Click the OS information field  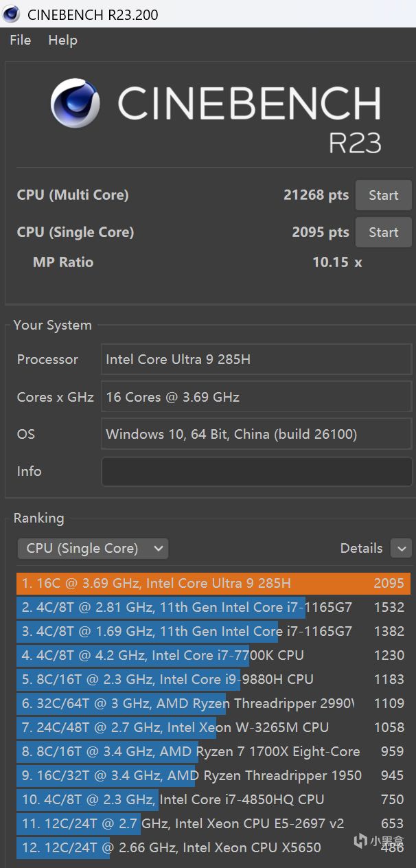tap(257, 434)
